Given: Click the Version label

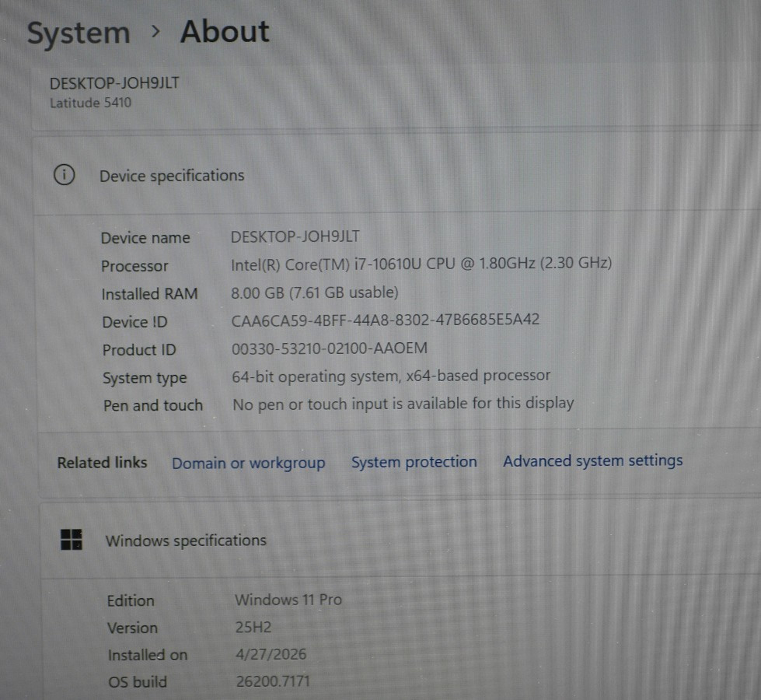Looking at the screenshot, I should (x=132, y=628).
